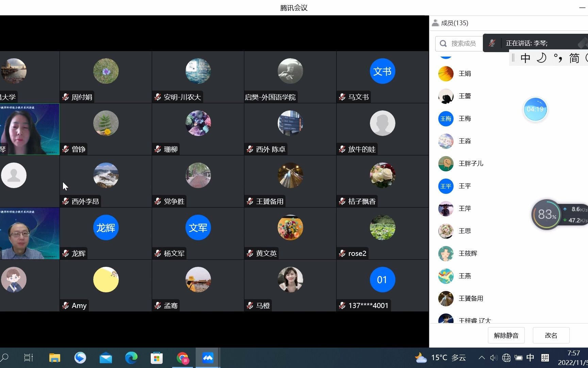Click the muted mic icon for 西外 陈卓

250,149
